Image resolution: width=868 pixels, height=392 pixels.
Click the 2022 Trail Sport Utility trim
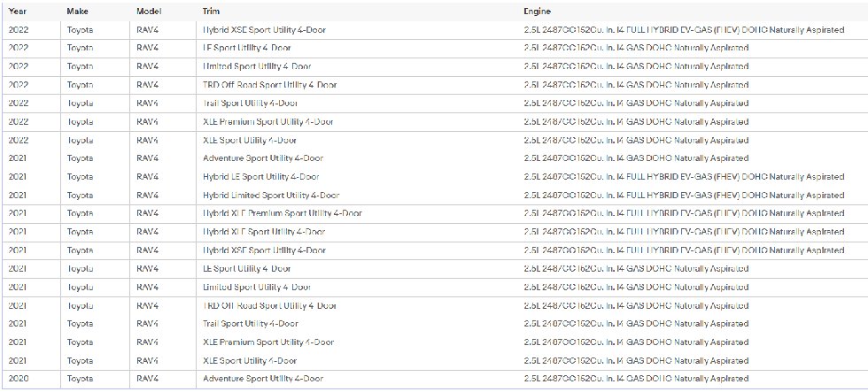tap(251, 104)
